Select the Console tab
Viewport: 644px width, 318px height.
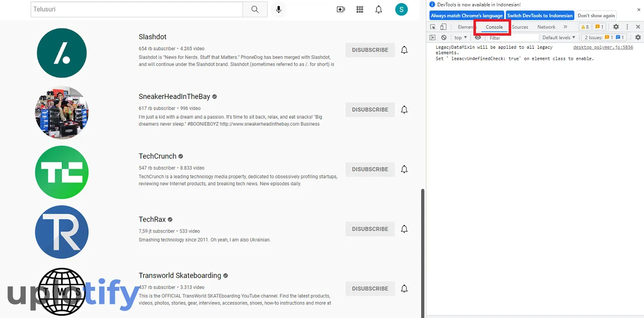point(494,27)
